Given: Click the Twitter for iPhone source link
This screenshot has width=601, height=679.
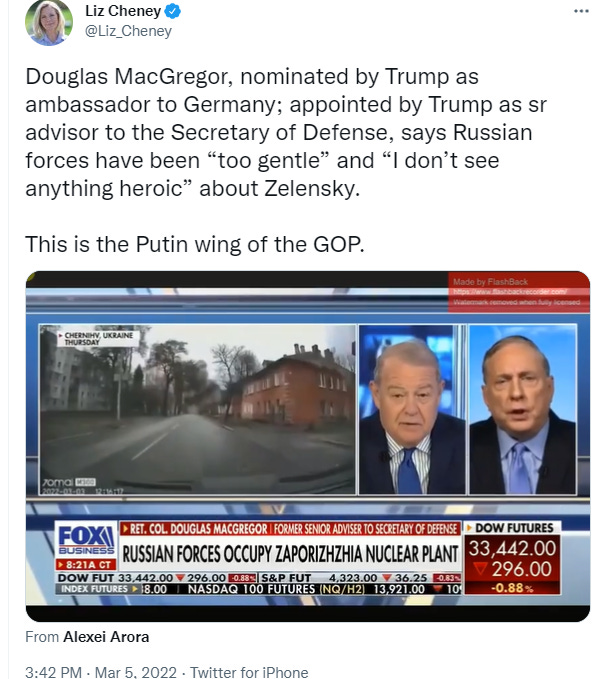Looking at the screenshot, I should (x=249, y=672).
